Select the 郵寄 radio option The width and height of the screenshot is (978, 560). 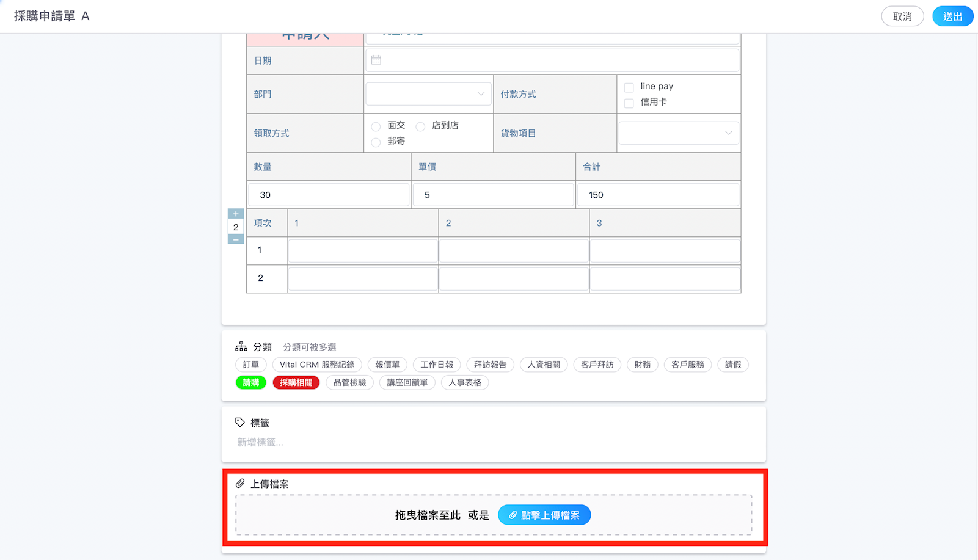point(376,142)
